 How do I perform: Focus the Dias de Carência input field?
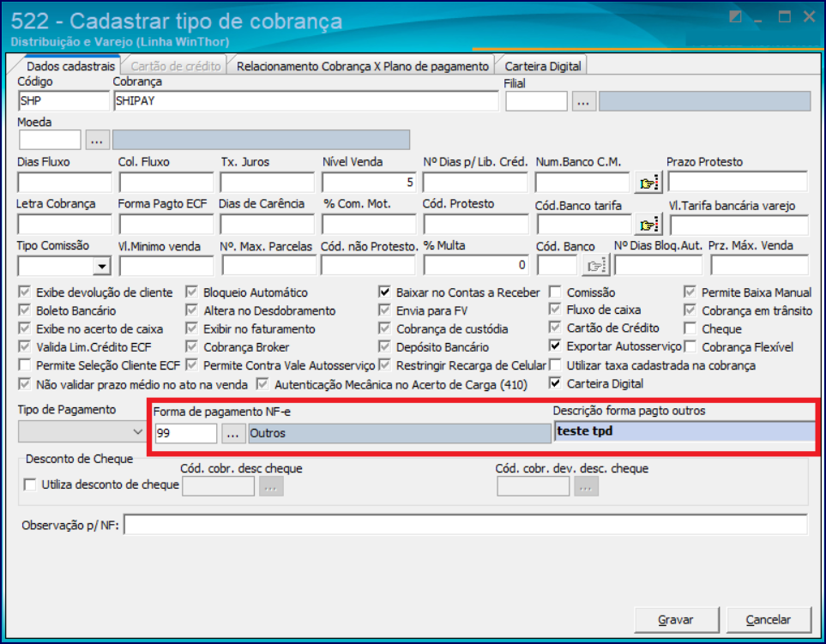tap(267, 225)
